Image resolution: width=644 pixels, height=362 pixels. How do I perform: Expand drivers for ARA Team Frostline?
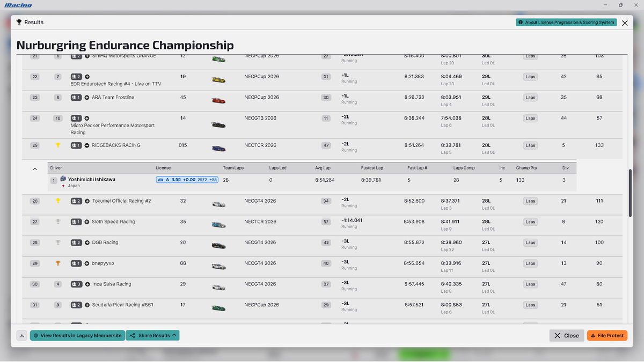pos(87,98)
